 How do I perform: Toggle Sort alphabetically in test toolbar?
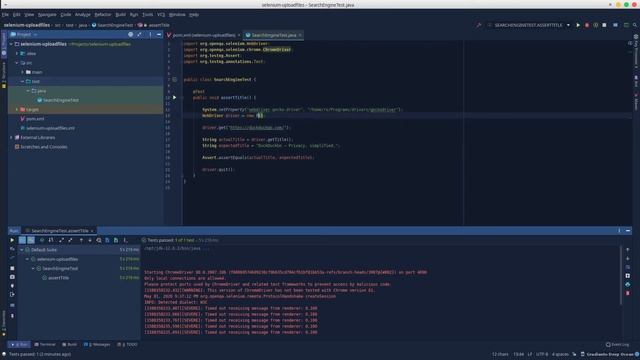[x=42, y=240]
